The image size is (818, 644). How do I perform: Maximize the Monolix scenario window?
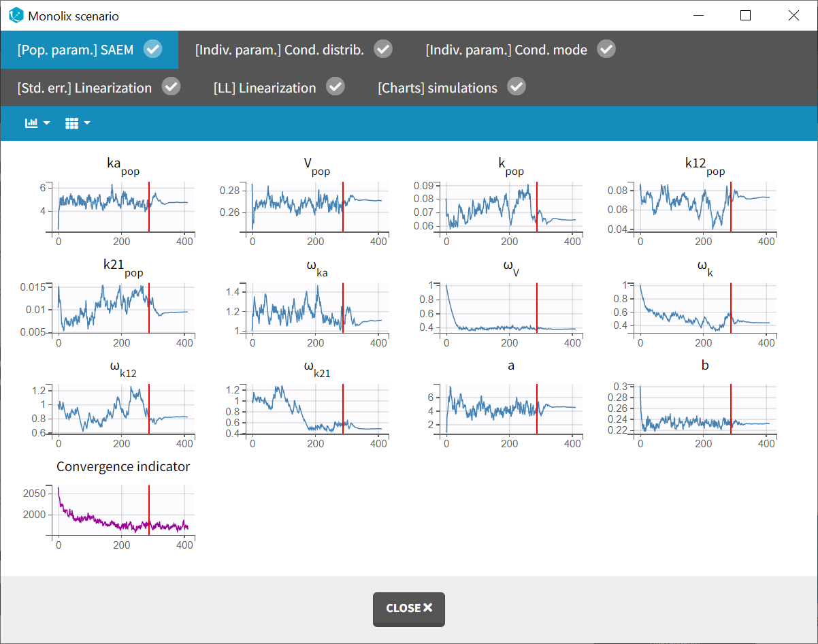[x=745, y=16]
